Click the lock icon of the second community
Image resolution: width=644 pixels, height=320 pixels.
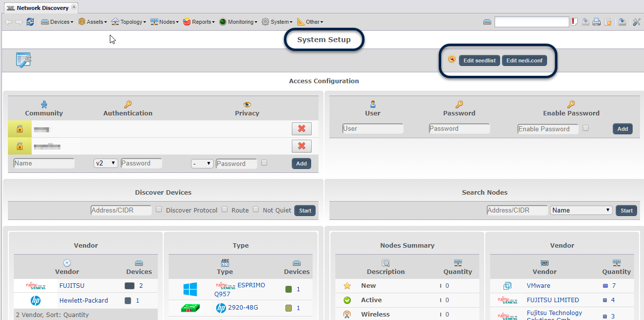click(x=19, y=146)
